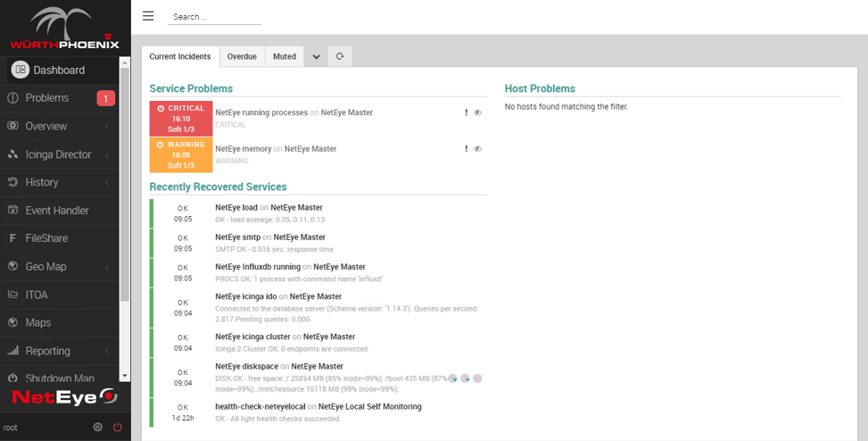868x441 pixels.
Task: Open NetEye running processes service link
Action: pos(261,112)
